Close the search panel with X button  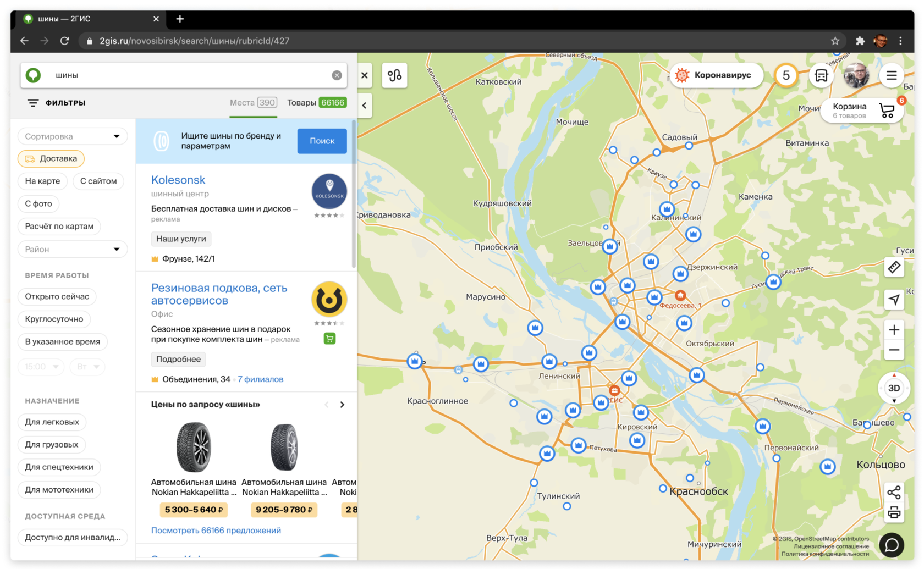point(365,75)
